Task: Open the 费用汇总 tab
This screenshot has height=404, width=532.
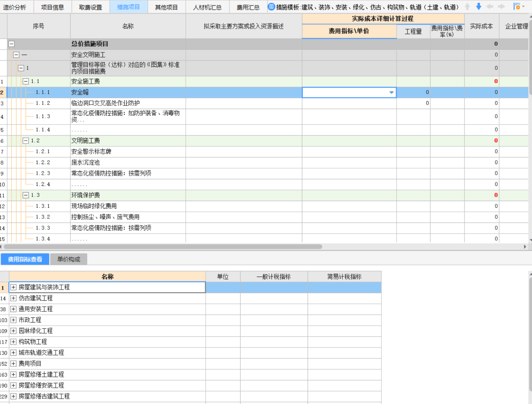Action: (248, 7)
